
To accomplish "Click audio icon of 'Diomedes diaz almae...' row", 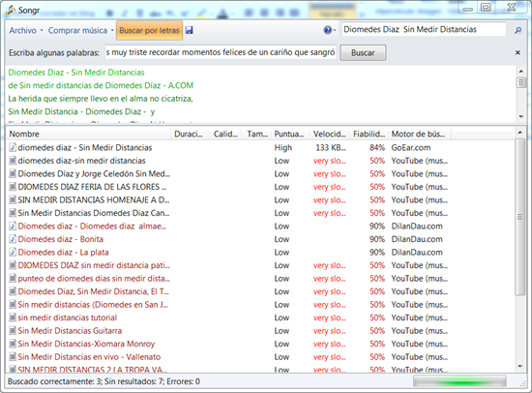I will pos(13,226).
